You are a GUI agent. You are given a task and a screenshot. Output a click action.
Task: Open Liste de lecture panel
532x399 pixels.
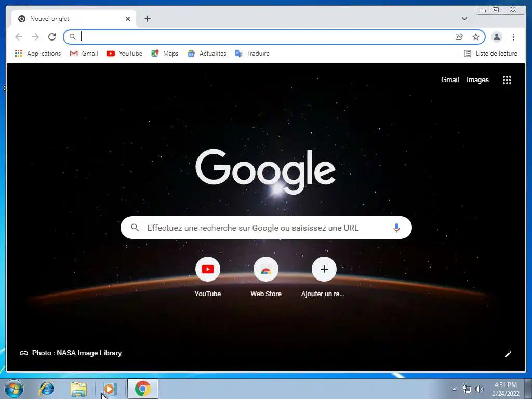[x=490, y=54]
